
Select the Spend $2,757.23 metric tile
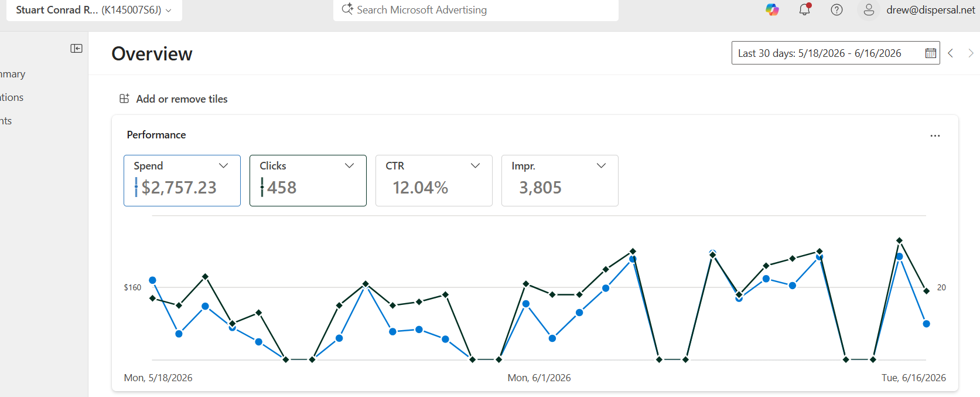pyautogui.click(x=182, y=181)
